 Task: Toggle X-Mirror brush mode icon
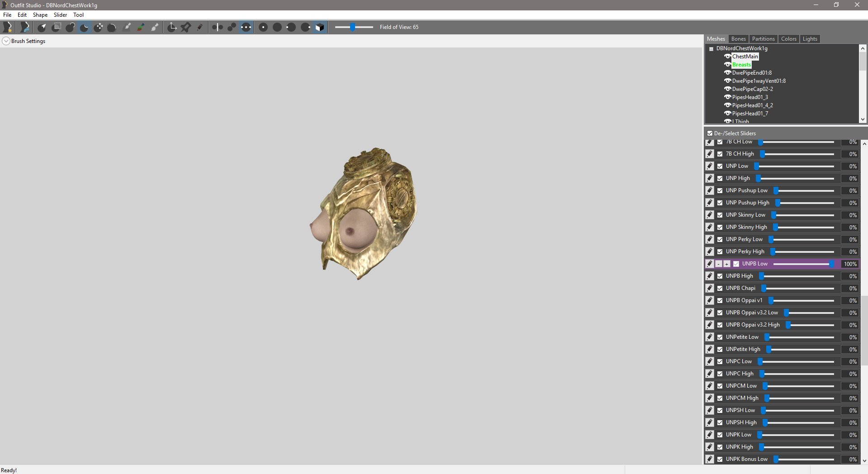pos(218,28)
